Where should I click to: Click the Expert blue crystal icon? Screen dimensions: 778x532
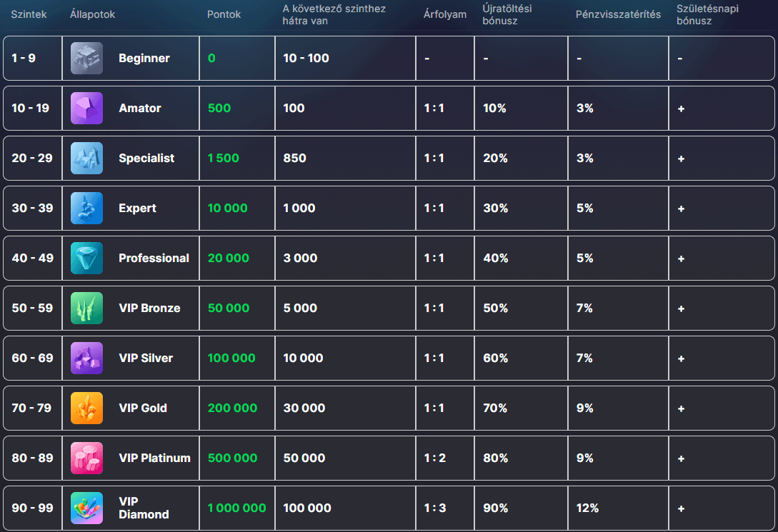pos(86,208)
